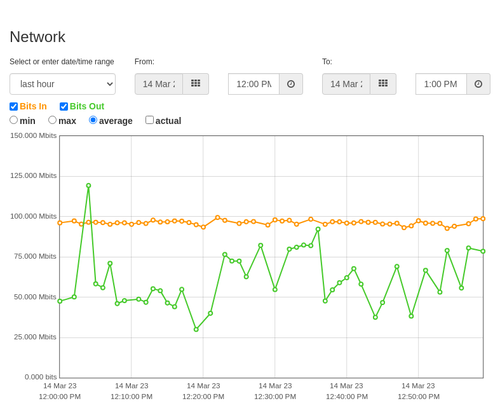Select the max radio button
The image size is (500, 403).
click(x=52, y=120)
